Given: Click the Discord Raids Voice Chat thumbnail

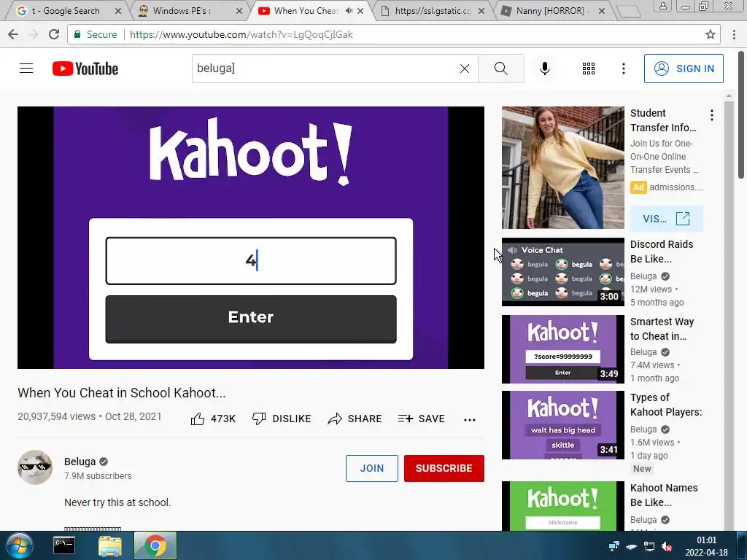Looking at the screenshot, I should click(x=562, y=271).
